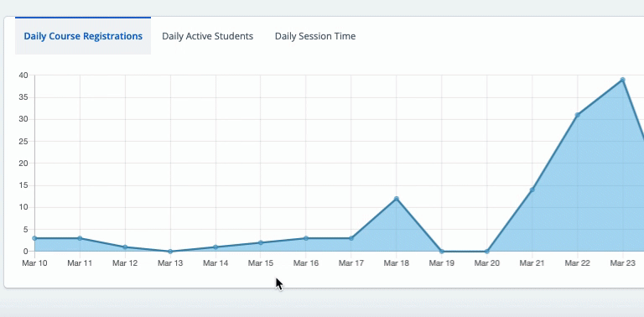Image resolution: width=644 pixels, height=317 pixels.
Task: Click the Mar 10 data point
Action: pos(34,238)
